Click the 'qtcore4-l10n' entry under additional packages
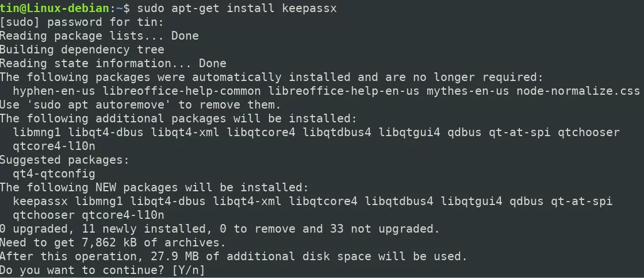 54,146
